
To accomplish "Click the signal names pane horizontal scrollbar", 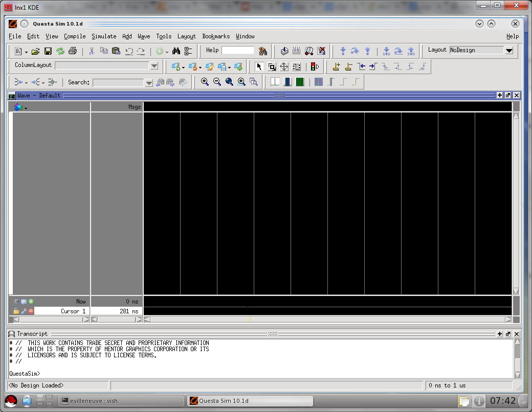I will pos(51,319).
